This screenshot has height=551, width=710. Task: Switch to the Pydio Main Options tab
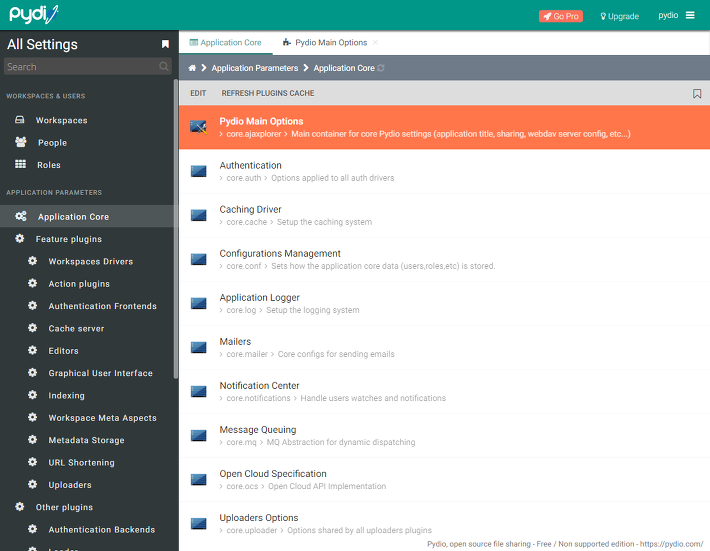(325, 43)
